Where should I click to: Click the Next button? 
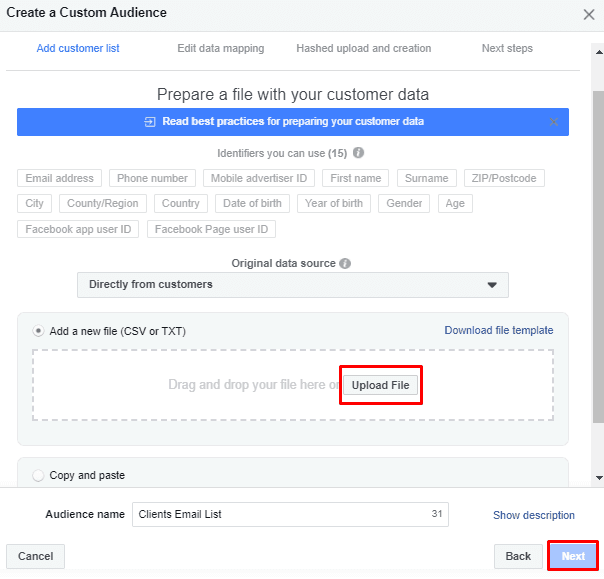click(x=573, y=556)
